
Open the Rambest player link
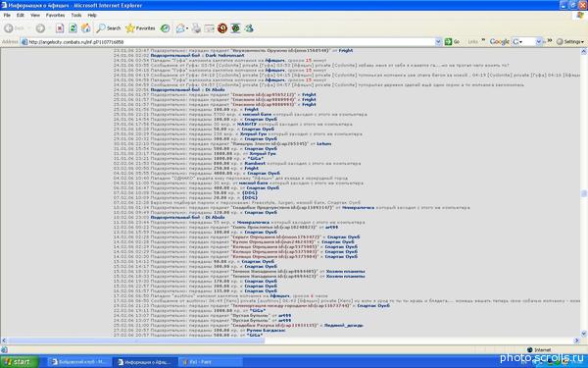(255, 163)
